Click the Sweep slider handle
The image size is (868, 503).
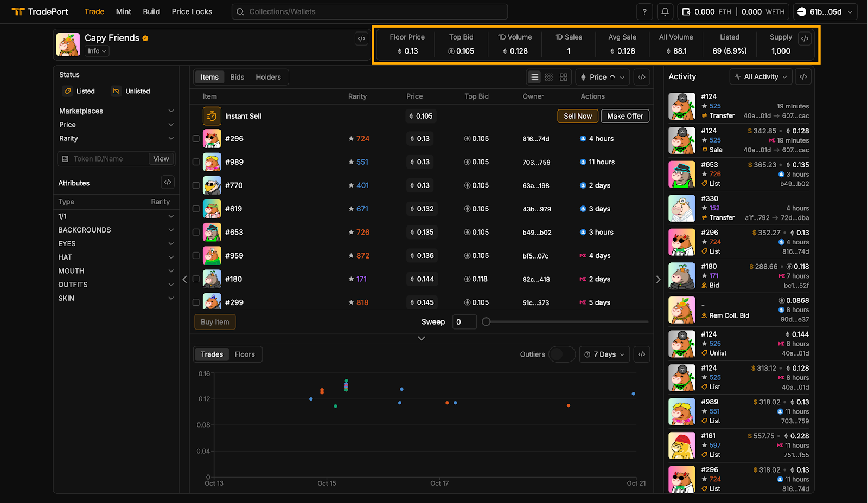pos(486,322)
